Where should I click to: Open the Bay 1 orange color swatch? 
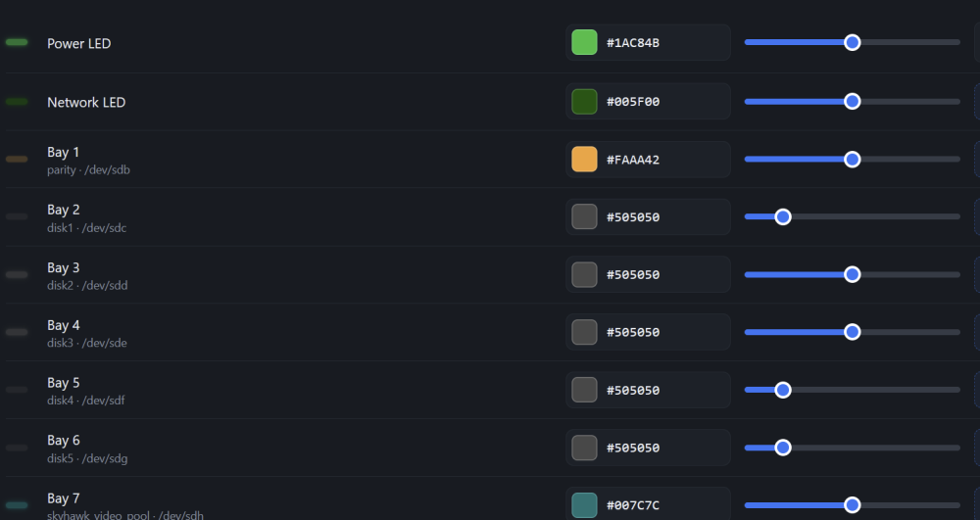pos(584,160)
